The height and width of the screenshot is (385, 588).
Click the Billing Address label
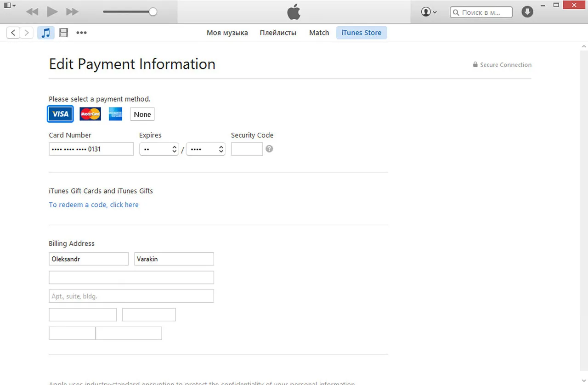coord(72,243)
